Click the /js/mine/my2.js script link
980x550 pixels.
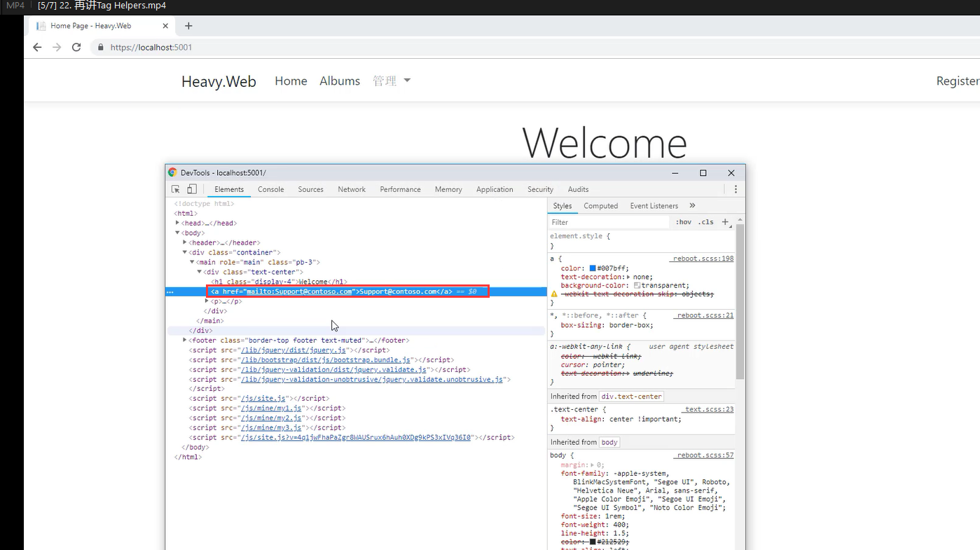point(271,418)
